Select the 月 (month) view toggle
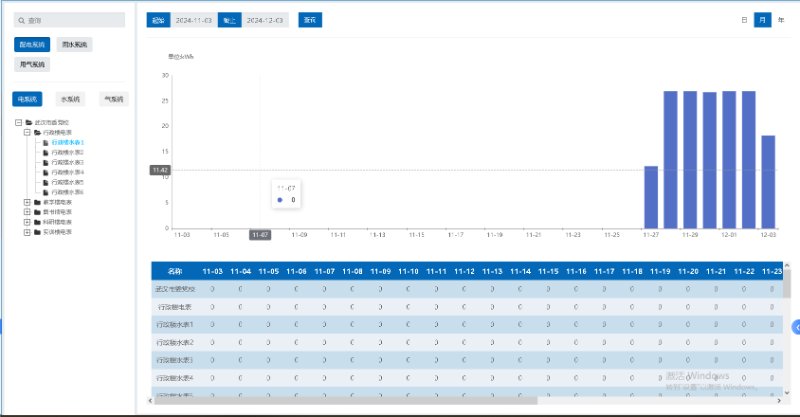Screen dimensions: 800x417 pos(763,19)
